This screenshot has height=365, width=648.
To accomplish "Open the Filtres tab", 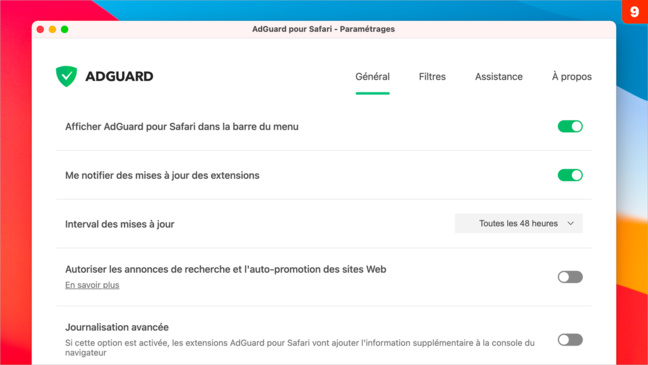I will point(432,77).
